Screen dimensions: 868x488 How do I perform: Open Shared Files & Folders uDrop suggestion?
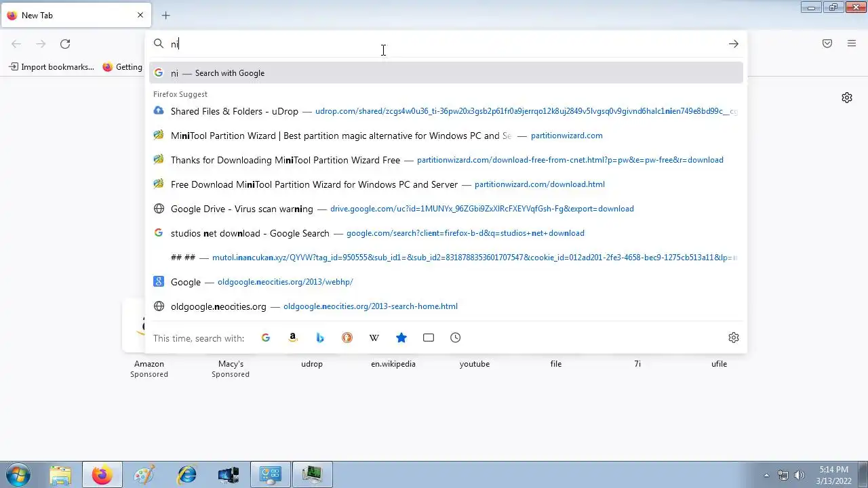pos(446,111)
